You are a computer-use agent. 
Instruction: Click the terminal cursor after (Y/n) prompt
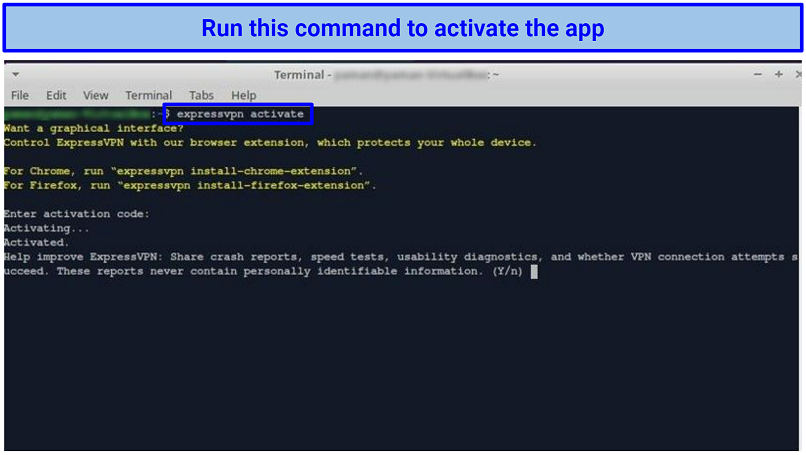pyautogui.click(x=534, y=271)
